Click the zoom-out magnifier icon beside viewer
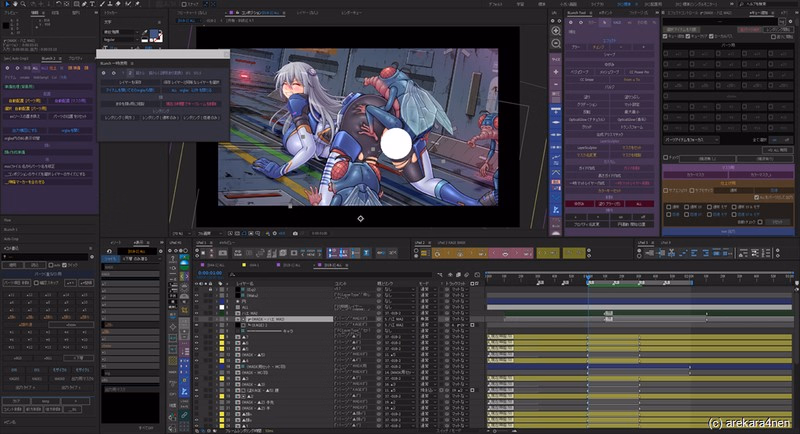800x434 pixels. click(x=556, y=45)
